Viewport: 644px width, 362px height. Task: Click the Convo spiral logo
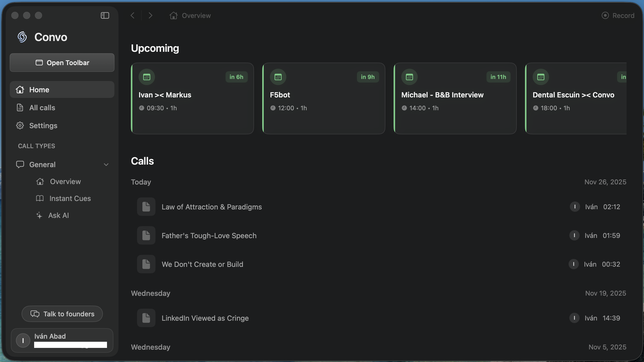pos(22,37)
